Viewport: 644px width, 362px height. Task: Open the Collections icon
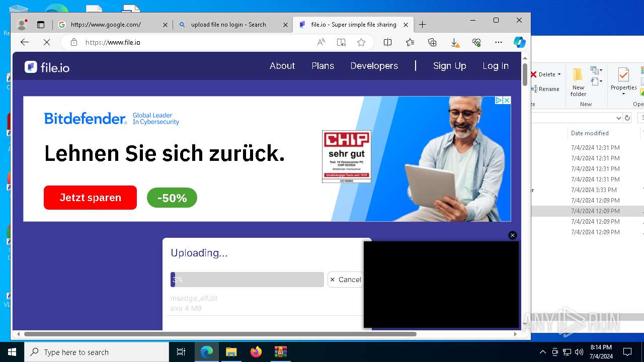click(x=432, y=43)
